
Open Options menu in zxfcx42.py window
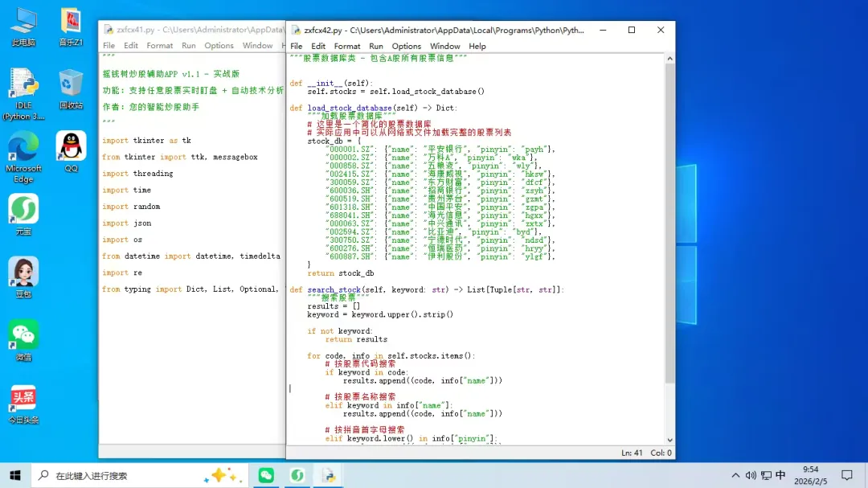(x=407, y=46)
